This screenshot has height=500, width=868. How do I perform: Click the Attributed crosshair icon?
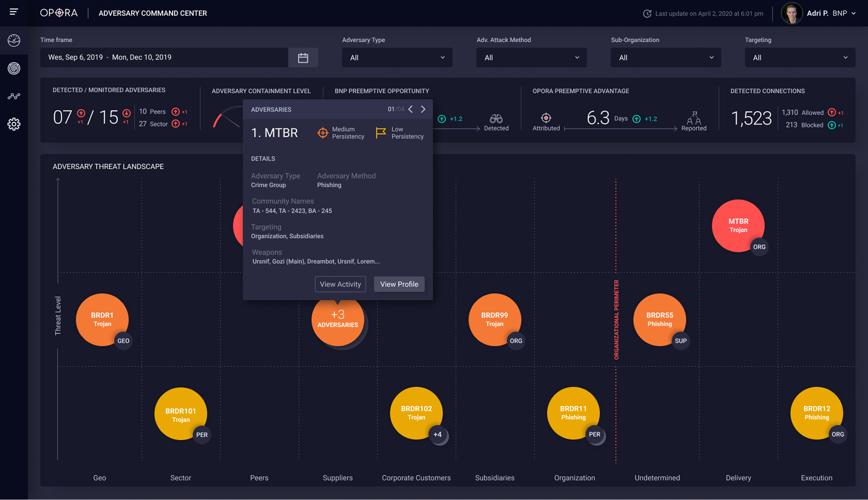(546, 118)
